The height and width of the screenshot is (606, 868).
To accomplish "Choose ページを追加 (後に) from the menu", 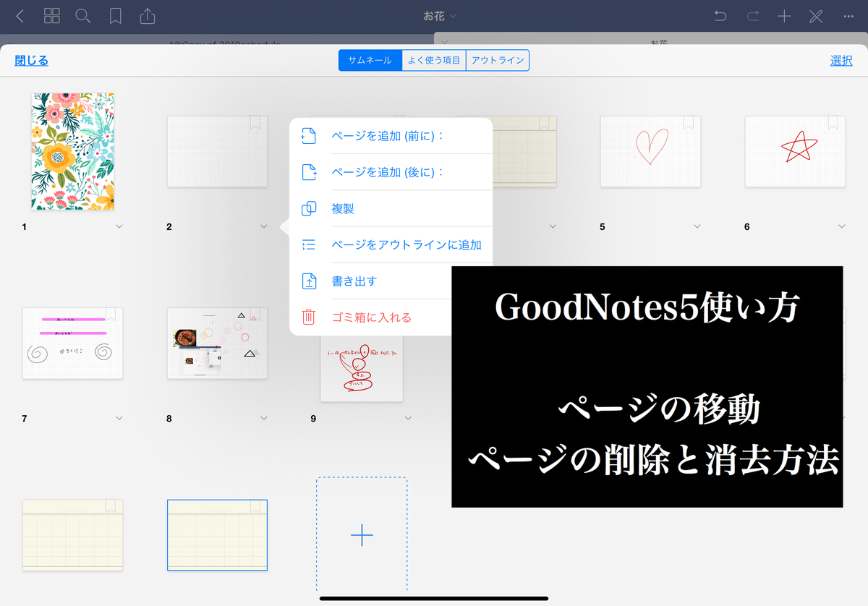I will pos(391,172).
